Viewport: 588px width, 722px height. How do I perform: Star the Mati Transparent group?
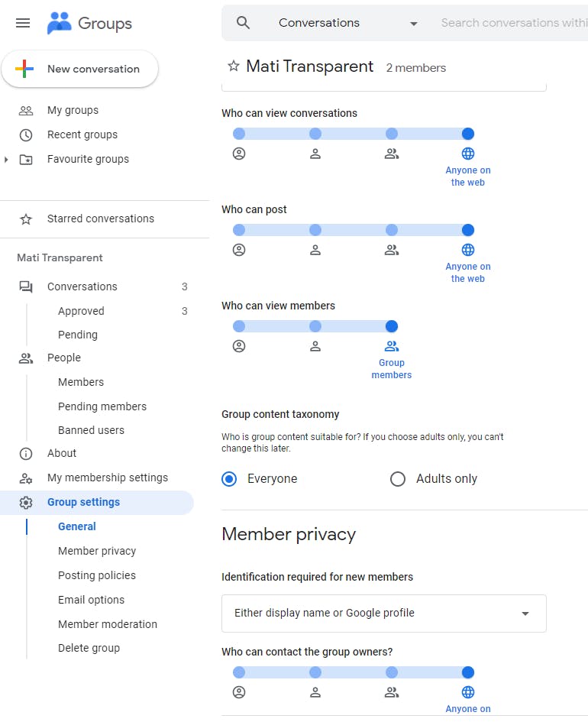234,66
